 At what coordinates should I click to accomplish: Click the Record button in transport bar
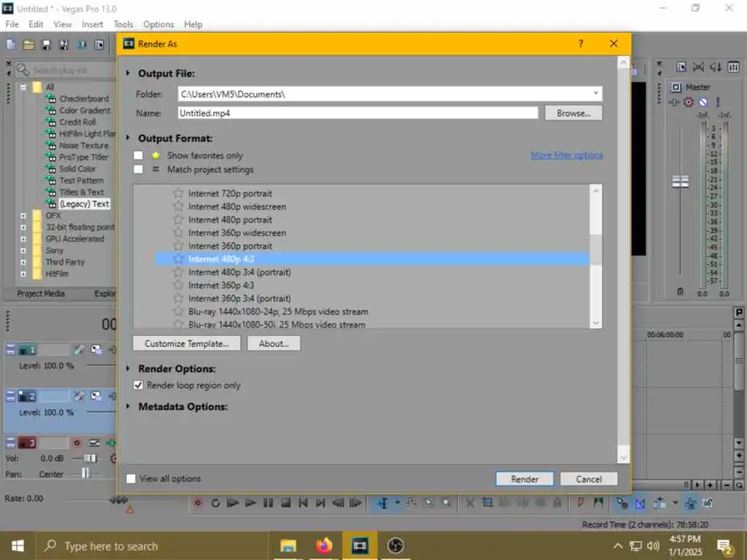(x=198, y=503)
